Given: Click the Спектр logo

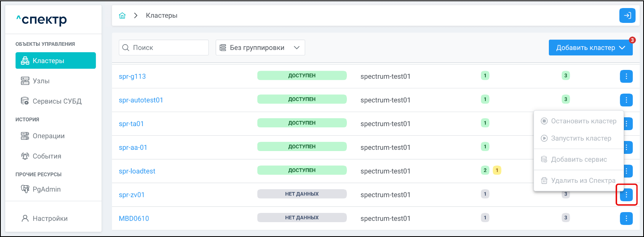Looking at the screenshot, I should click(42, 20).
